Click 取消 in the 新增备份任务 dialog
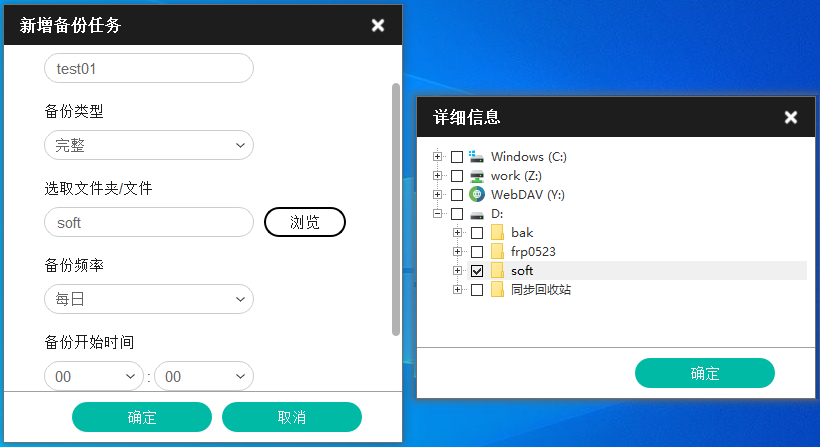820x447 pixels. 292,417
